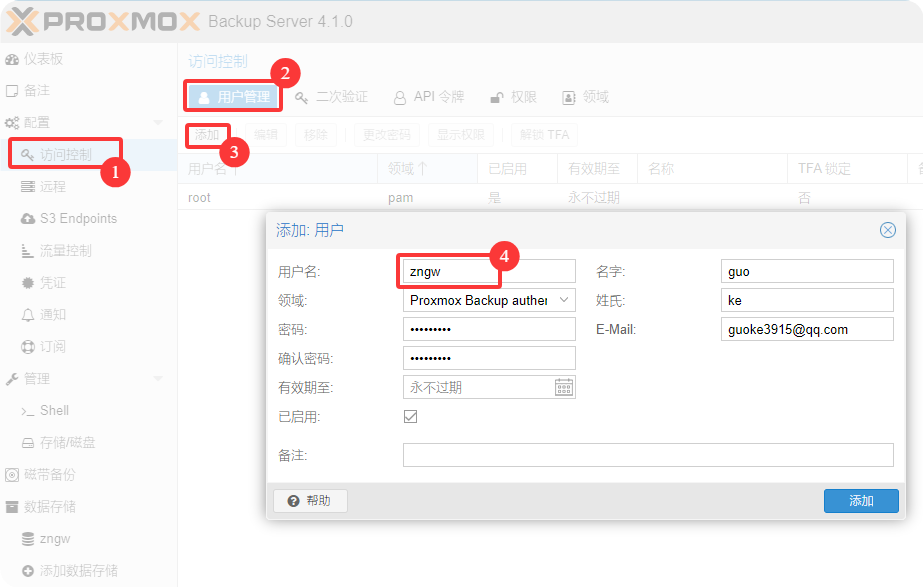Switch to the 二次验证 tab
The width and height of the screenshot is (923, 587).
point(332,97)
